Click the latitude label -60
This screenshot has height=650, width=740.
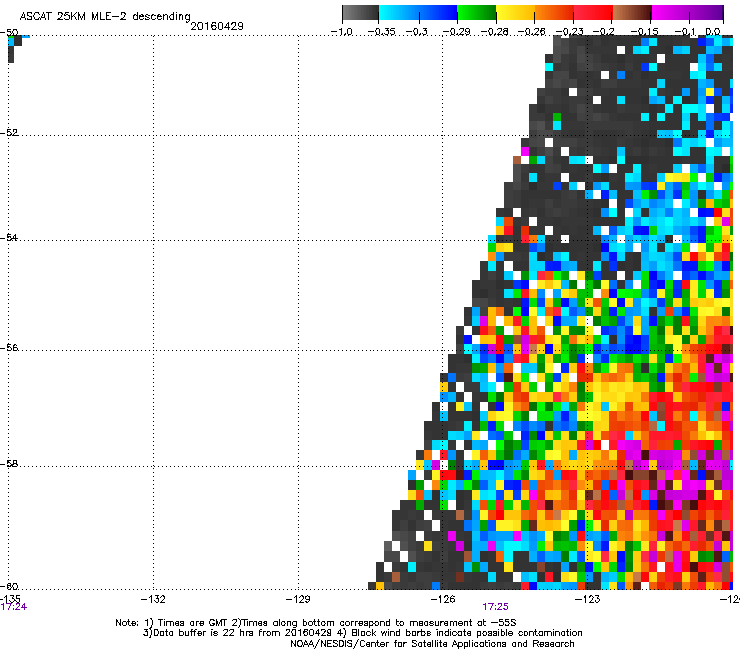pyautogui.click(x=9, y=586)
